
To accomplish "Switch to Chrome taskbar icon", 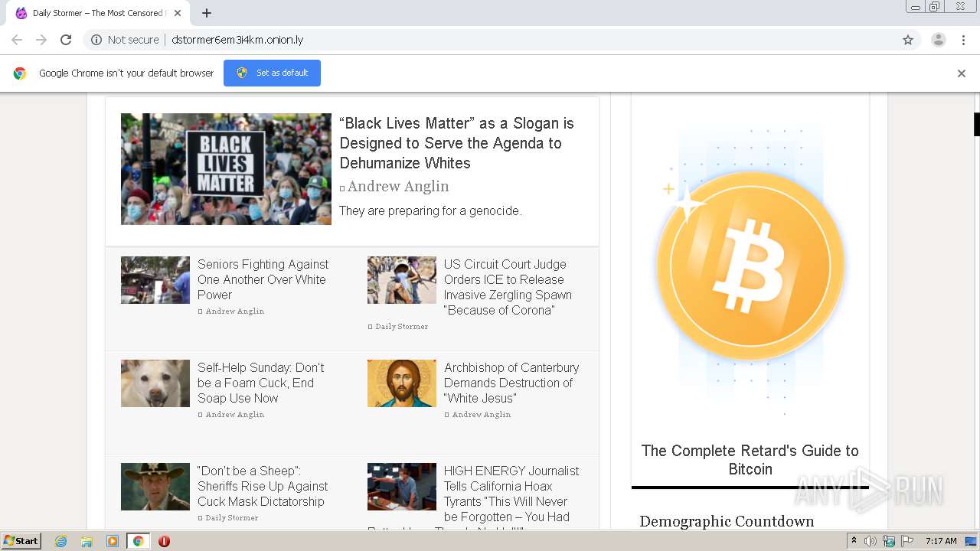I will (138, 541).
